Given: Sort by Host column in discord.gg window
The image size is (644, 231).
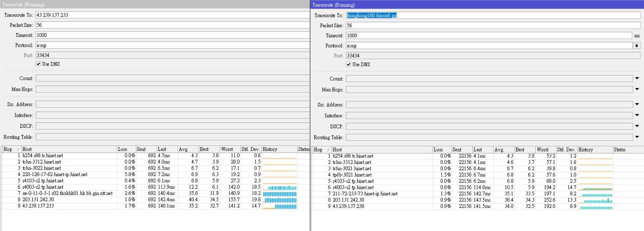Looking at the screenshot, I should pyautogui.click(x=382, y=150).
